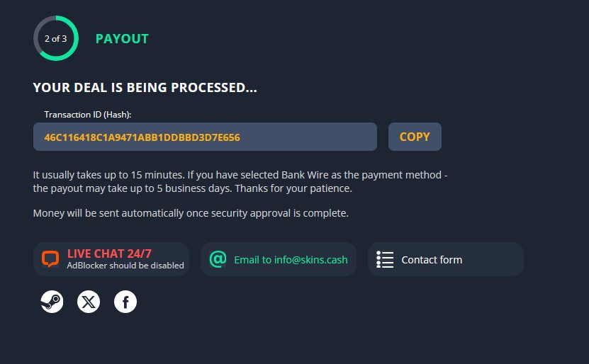This screenshot has width=589, height=364.
Task: Click the orange live chat bubble icon
Action: coord(50,259)
